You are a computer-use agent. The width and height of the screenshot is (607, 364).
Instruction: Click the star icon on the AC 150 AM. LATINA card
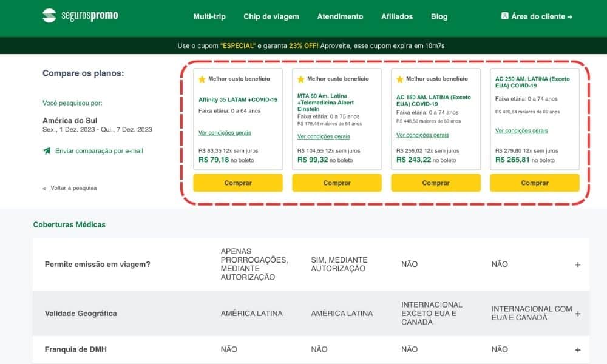400,79
